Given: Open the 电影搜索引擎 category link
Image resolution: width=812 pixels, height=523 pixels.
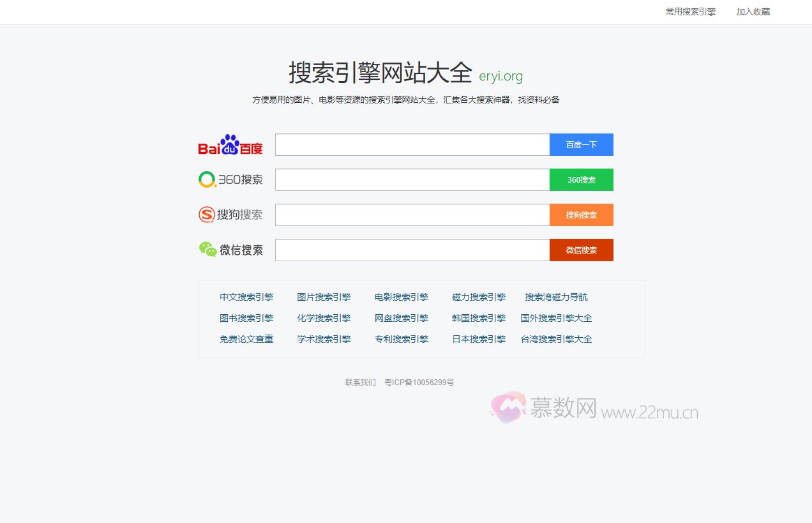Looking at the screenshot, I should [401, 297].
